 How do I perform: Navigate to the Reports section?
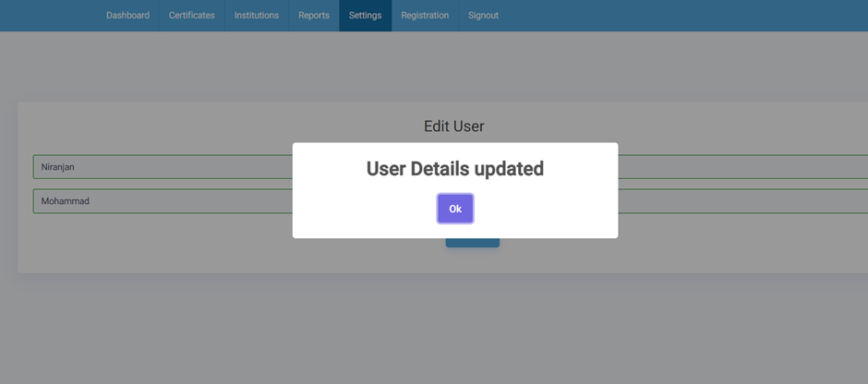click(x=313, y=16)
